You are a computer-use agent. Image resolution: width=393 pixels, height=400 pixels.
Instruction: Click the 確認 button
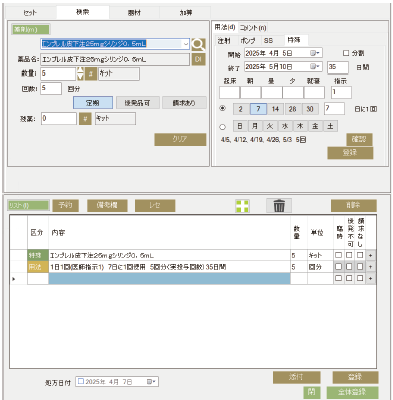pyautogui.click(x=359, y=139)
